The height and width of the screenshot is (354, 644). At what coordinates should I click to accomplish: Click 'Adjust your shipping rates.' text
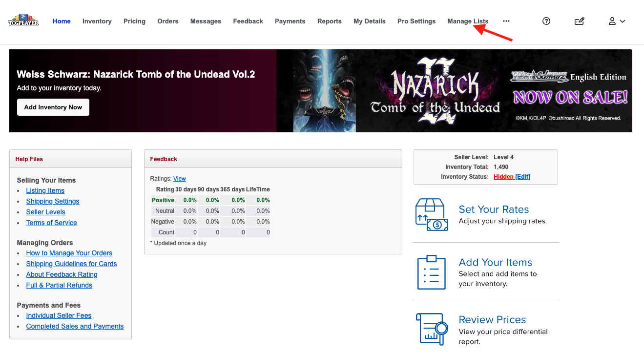(503, 221)
